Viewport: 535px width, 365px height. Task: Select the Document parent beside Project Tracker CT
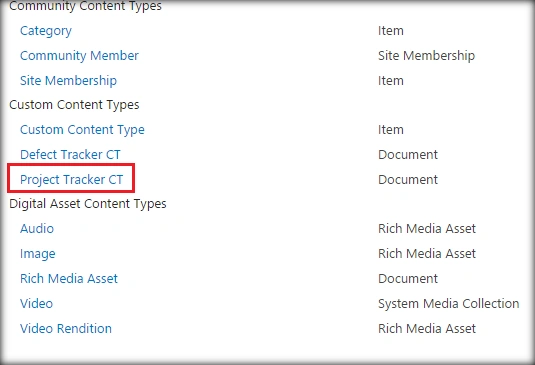[x=408, y=179]
